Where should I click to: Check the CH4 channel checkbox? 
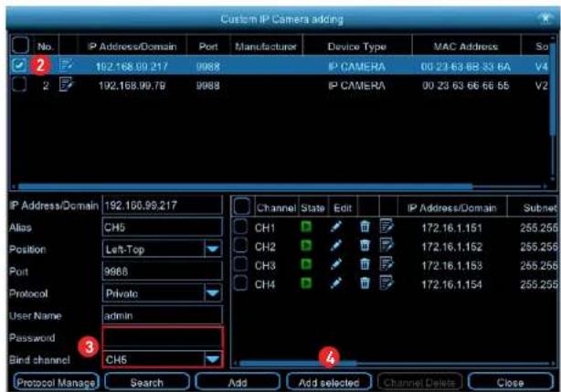click(240, 283)
